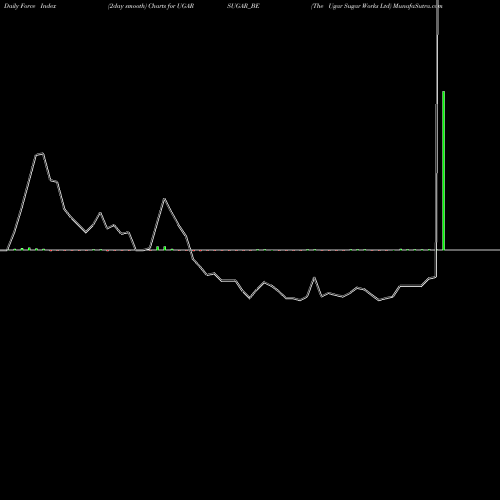Image resolution: width=500 pixels, height=500 pixels.
Task: Click the tall green force index bar
Action: tap(443, 170)
